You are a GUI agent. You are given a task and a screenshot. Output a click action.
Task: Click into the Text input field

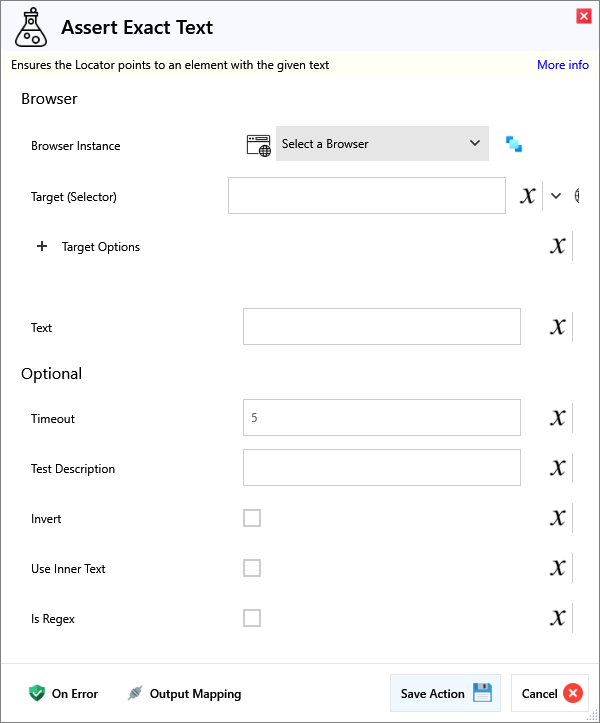381,327
